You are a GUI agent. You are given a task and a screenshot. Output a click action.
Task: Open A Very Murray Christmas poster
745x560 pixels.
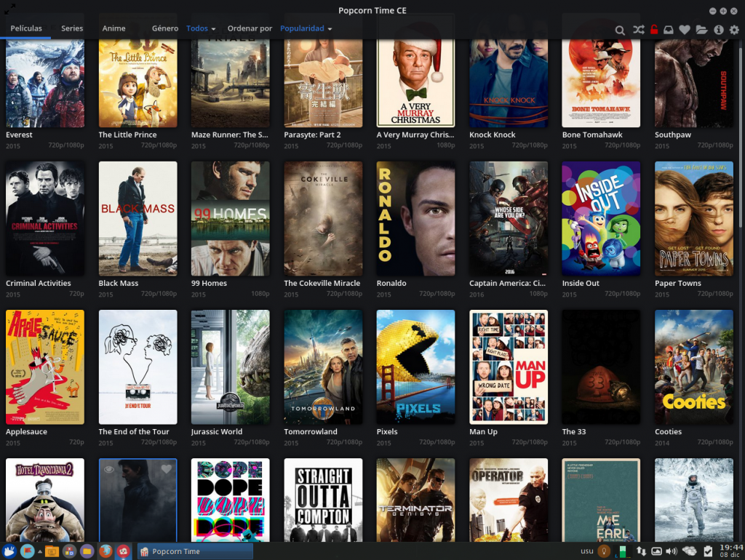[415, 83]
